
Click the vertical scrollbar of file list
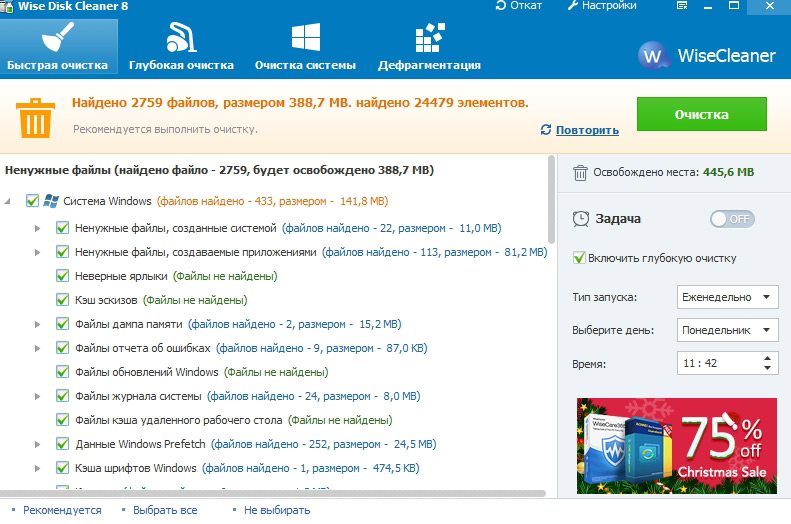551,200
